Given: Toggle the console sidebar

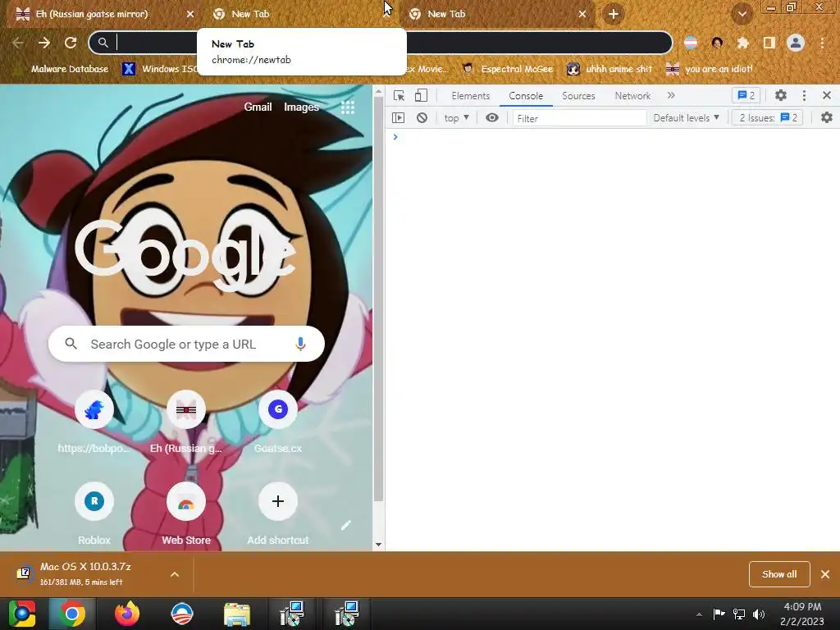Looking at the screenshot, I should (398, 118).
